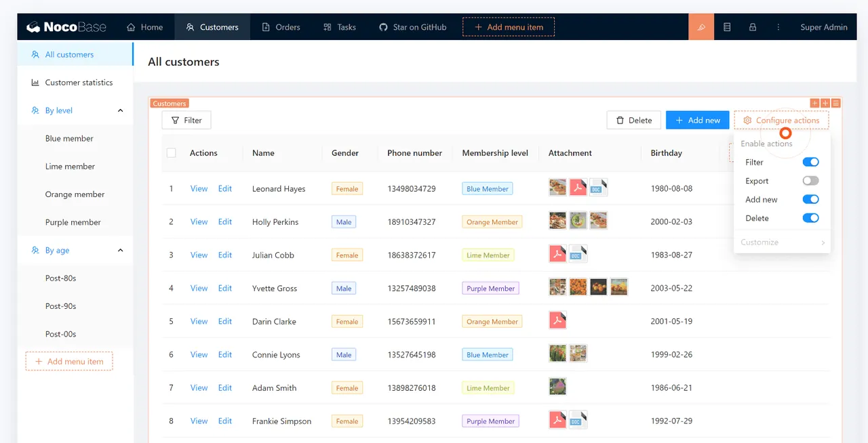This screenshot has height=443, width=868.
Task: Open Customer statistics in the sidebar
Action: (x=75, y=83)
